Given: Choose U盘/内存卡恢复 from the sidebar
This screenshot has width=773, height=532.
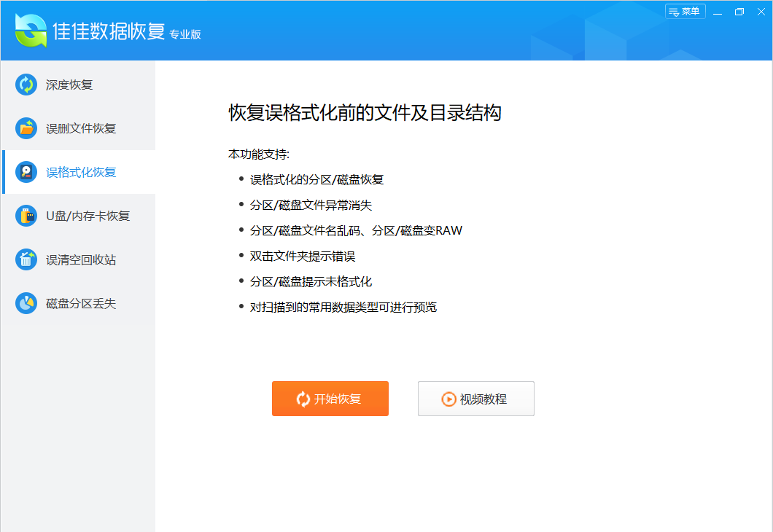Looking at the screenshot, I should pyautogui.click(x=78, y=216).
